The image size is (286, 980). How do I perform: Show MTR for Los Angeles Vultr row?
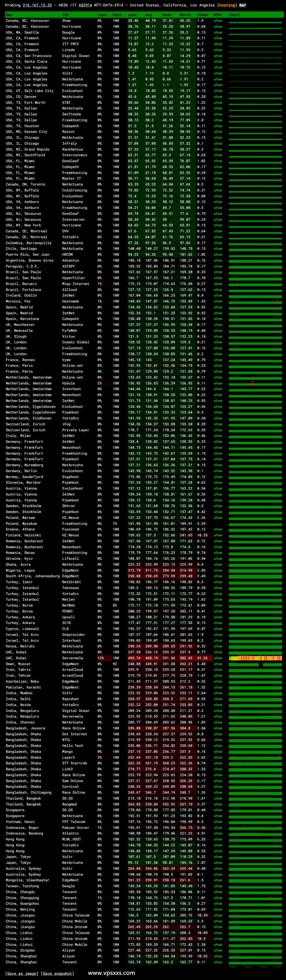[x=218, y=73]
